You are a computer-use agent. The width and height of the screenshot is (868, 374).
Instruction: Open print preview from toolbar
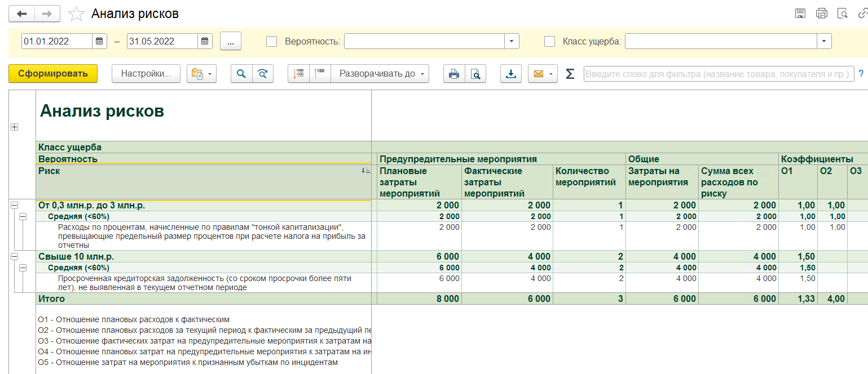click(475, 74)
